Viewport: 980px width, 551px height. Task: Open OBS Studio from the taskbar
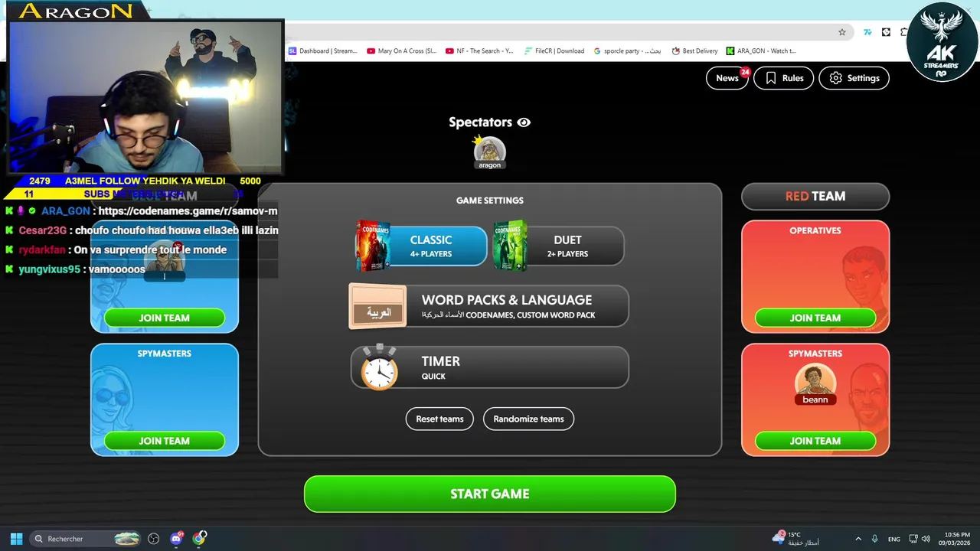click(153, 539)
